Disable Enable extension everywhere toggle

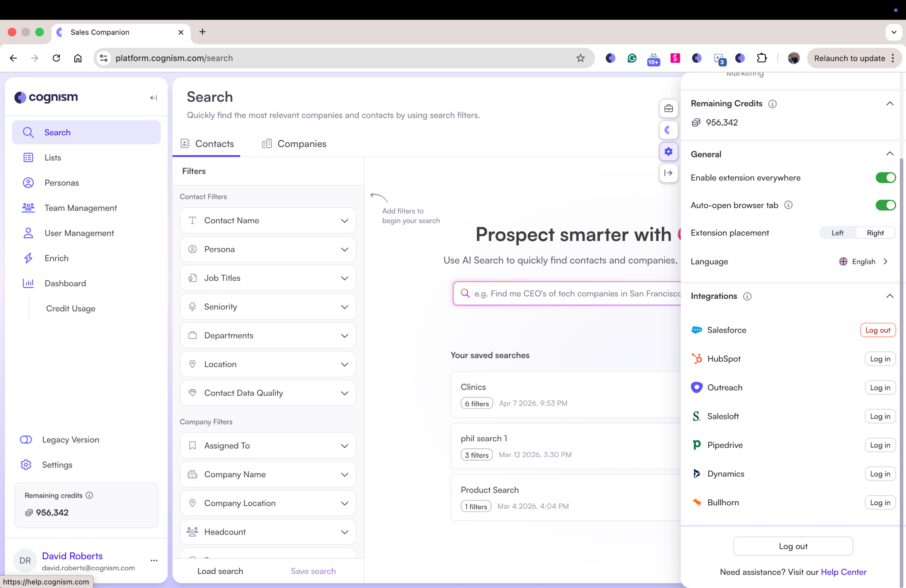885,178
